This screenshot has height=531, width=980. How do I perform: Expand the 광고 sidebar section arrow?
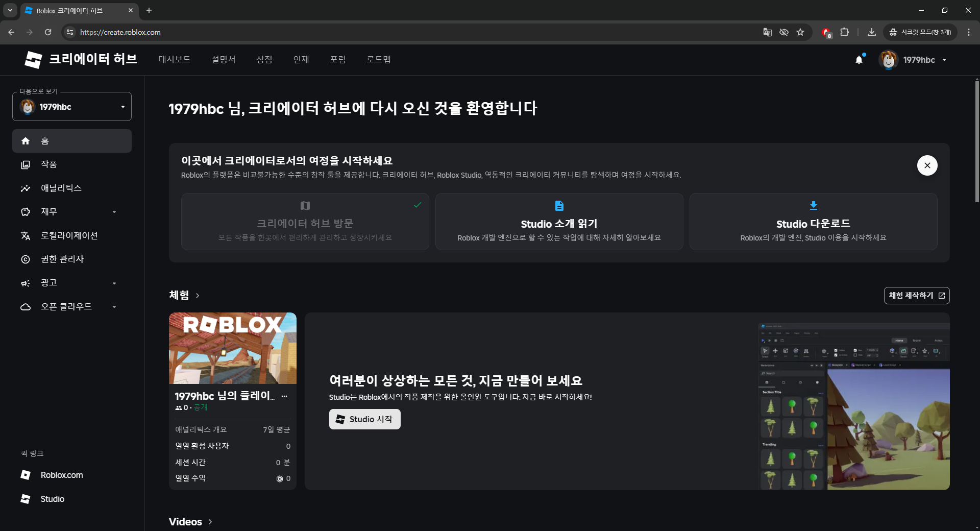point(114,283)
